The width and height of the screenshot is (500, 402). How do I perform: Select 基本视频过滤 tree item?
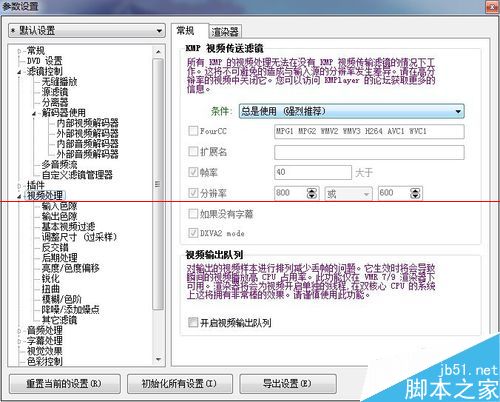pos(68,227)
